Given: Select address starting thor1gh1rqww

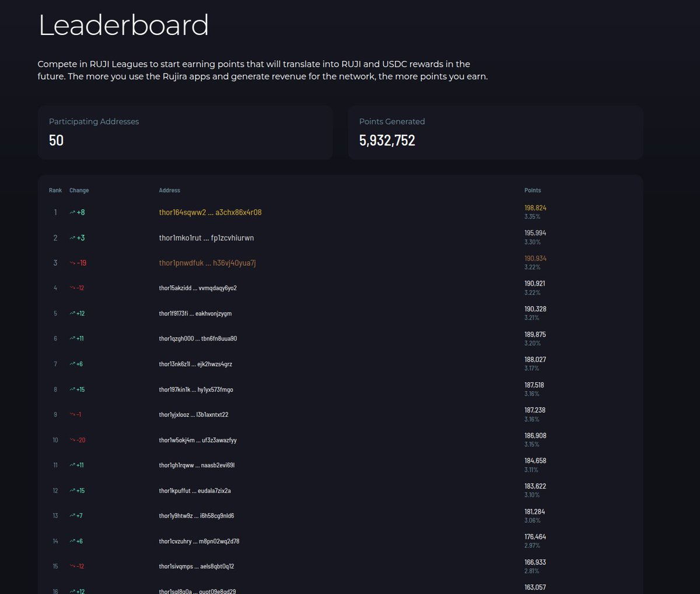Looking at the screenshot, I should tap(197, 465).
